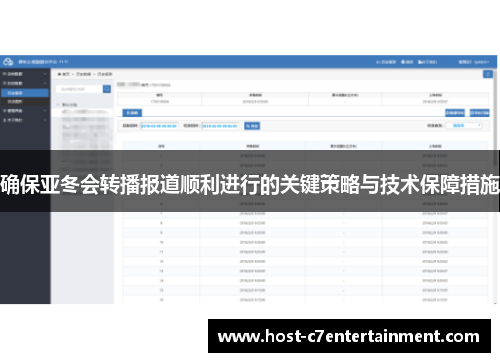Click the rightmost of two blue export buttons
Viewport: 500px width, 362px height.
tap(480, 113)
